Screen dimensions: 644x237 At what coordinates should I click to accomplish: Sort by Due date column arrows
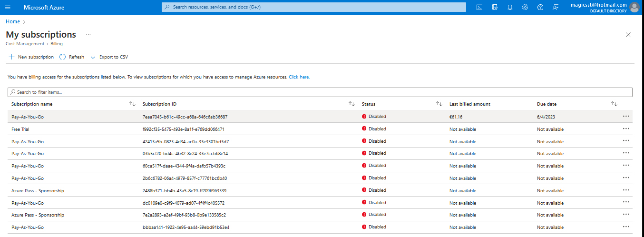point(615,104)
